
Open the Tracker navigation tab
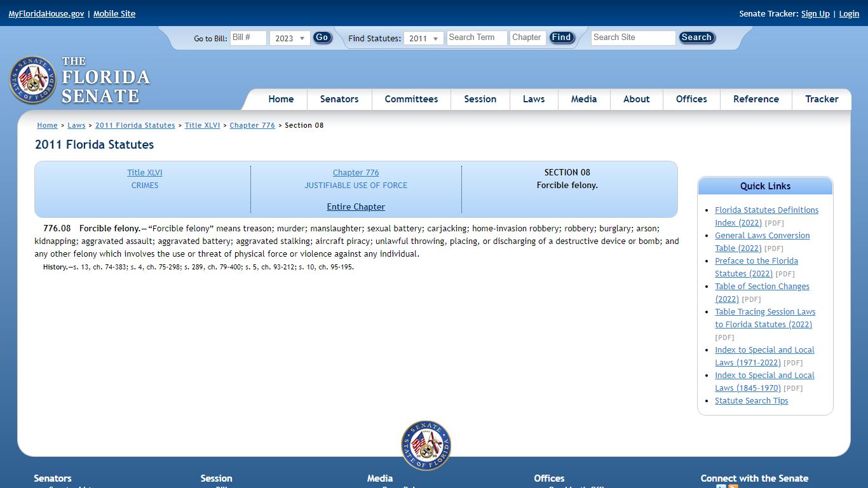[x=822, y=99]
